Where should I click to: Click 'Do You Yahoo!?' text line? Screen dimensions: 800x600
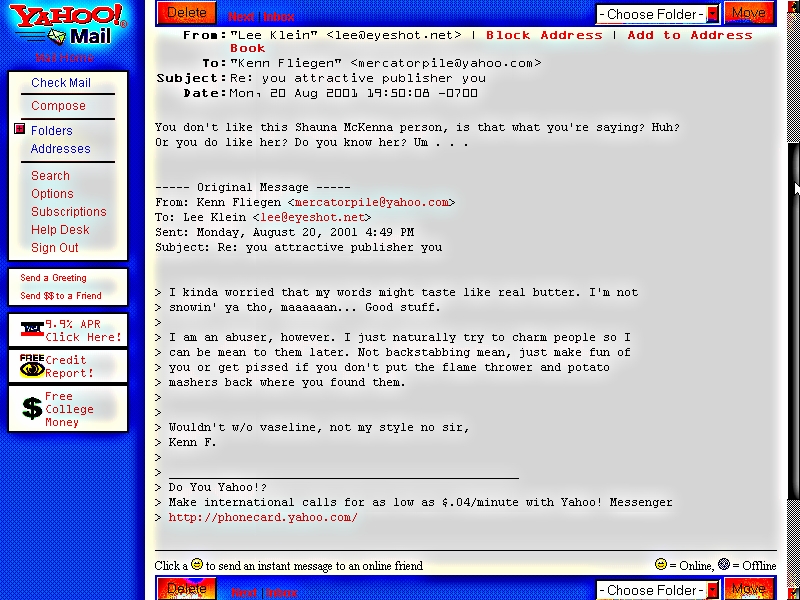coord(217,487)
